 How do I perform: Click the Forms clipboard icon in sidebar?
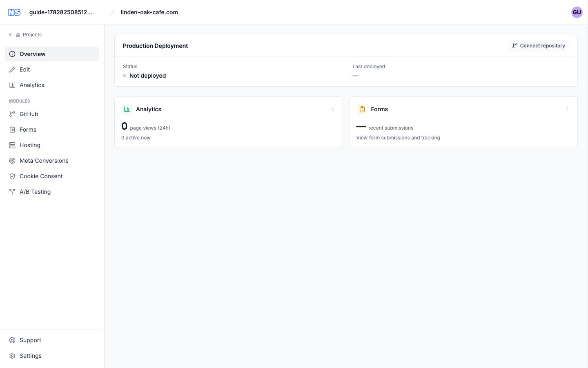pyautogui.click(x=12, y=130)
